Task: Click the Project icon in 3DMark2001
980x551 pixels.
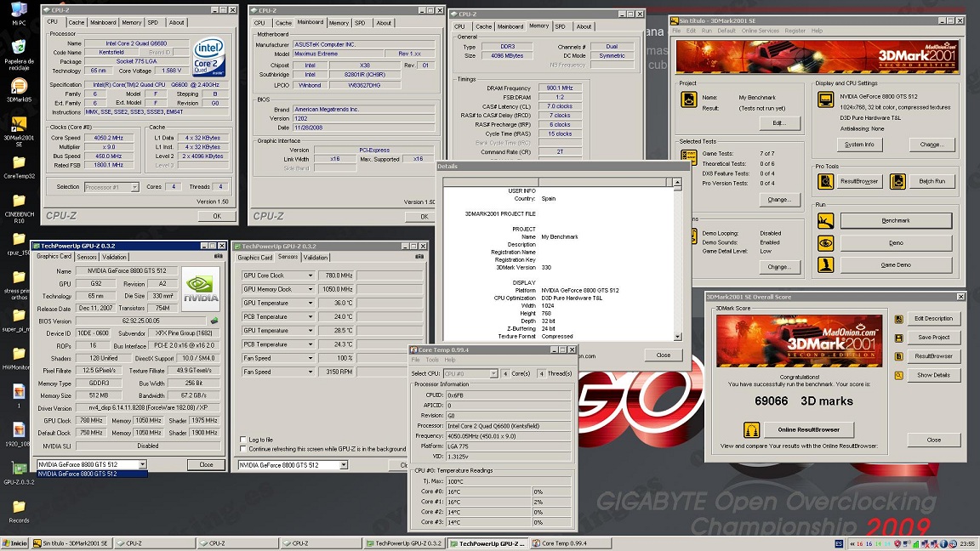Action: click(689, 99)
